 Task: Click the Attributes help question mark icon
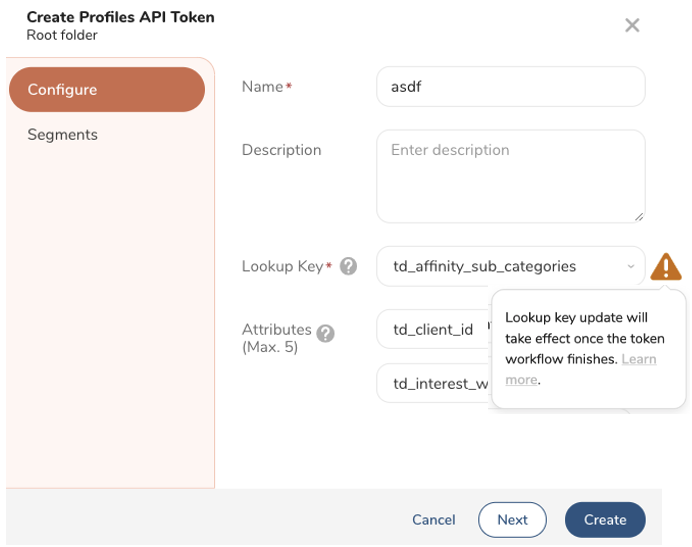(325, 333)
